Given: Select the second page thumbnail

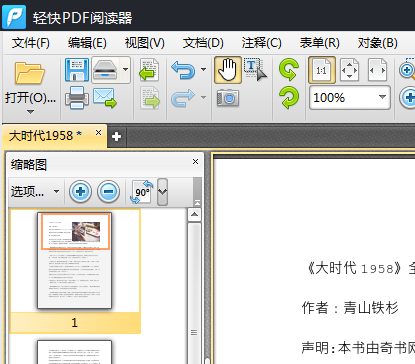Looking at the screenshot, I should point(75,352).
